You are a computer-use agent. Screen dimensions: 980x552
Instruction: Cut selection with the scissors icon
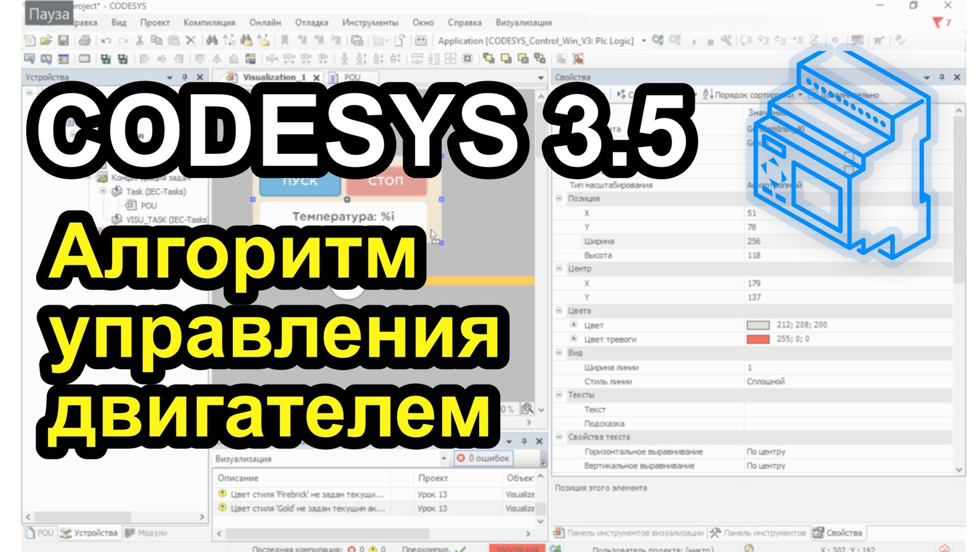(139, 41)
